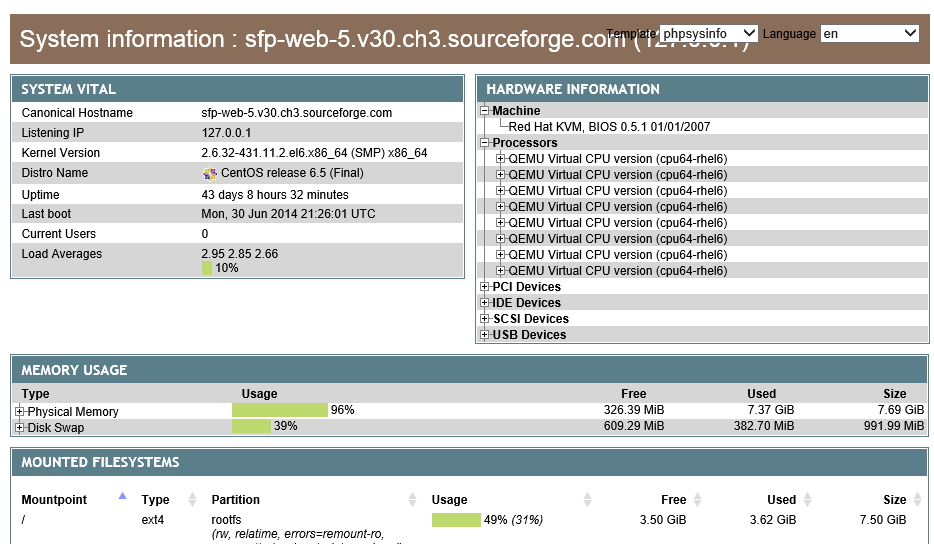This screenshot has width=934, height=544.
Task: Collapse the Processors tree node
Action: click(485, 143)
